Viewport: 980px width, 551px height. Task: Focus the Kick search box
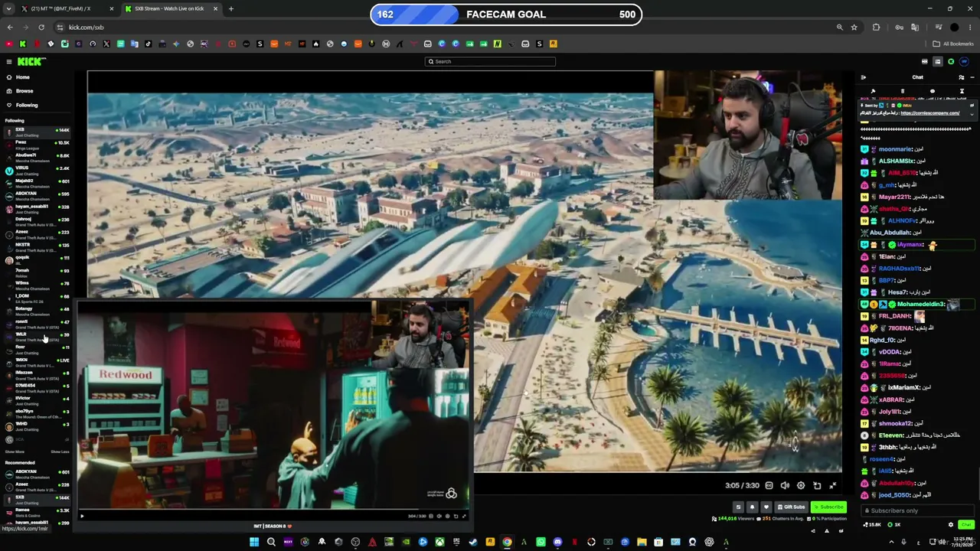tap(490, 61)
